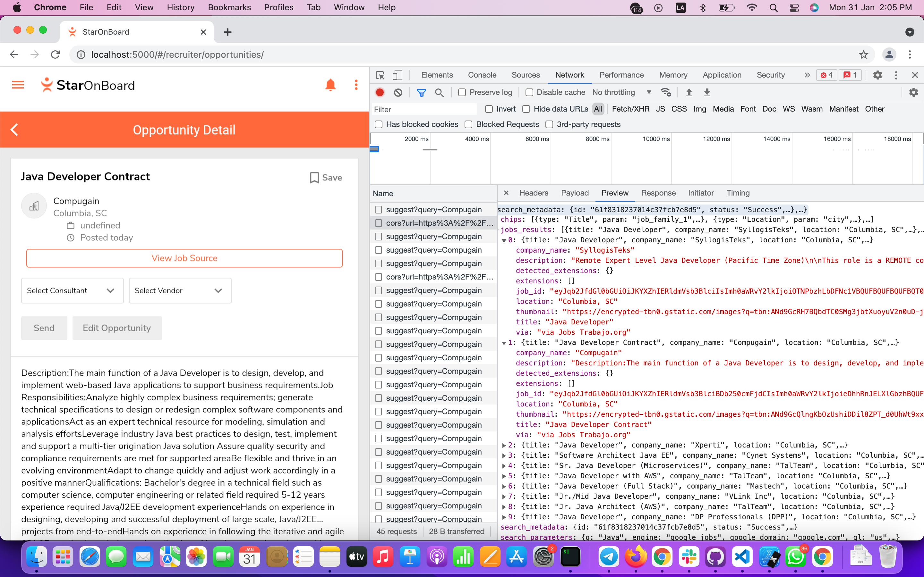Toggle the Preserve log checkbox
The width and height of the screenshot is (924, 577).
(462, 92)
